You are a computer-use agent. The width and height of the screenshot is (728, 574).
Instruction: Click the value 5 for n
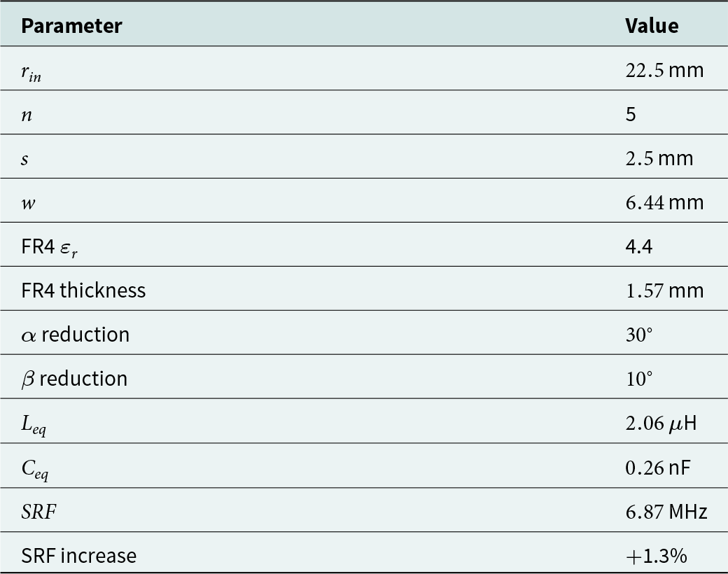click(631, 114)
